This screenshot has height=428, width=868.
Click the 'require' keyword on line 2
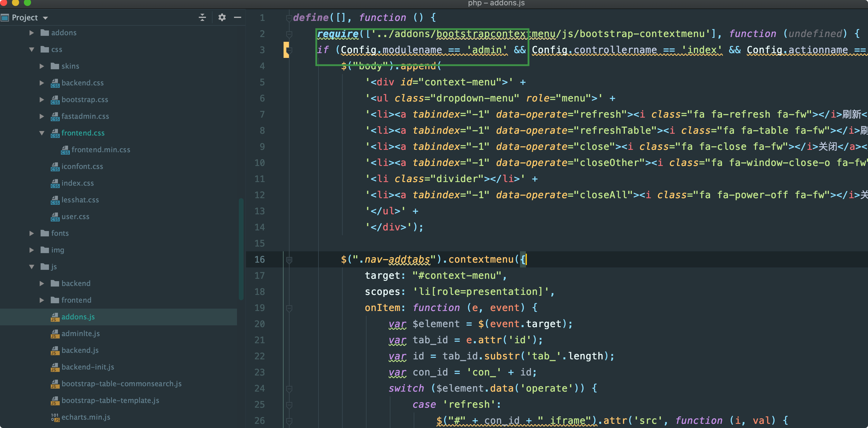coord(338,34)
